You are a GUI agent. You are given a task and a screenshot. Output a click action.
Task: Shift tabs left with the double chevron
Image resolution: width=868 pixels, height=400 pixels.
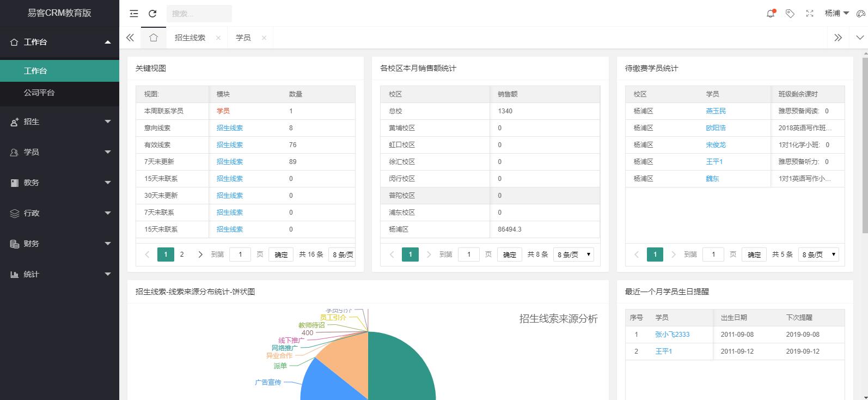pyautogui.click(x=130, y=38)
